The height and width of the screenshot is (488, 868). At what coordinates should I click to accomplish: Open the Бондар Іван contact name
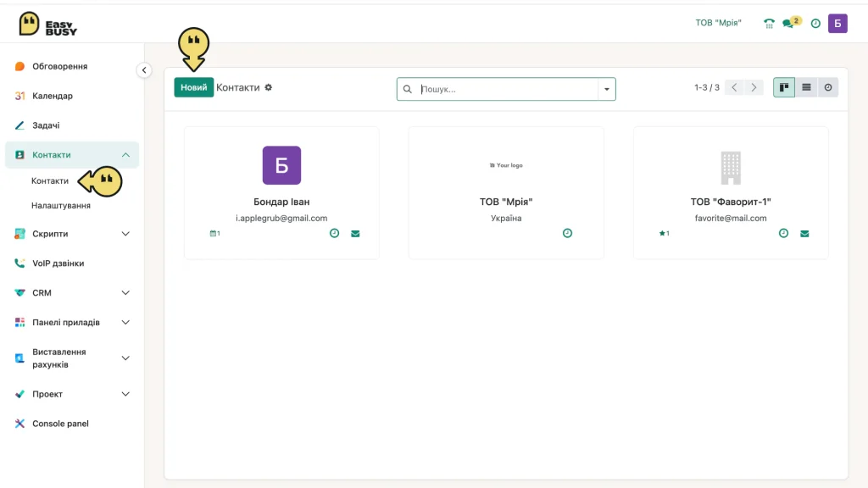[x=281, y=202]
